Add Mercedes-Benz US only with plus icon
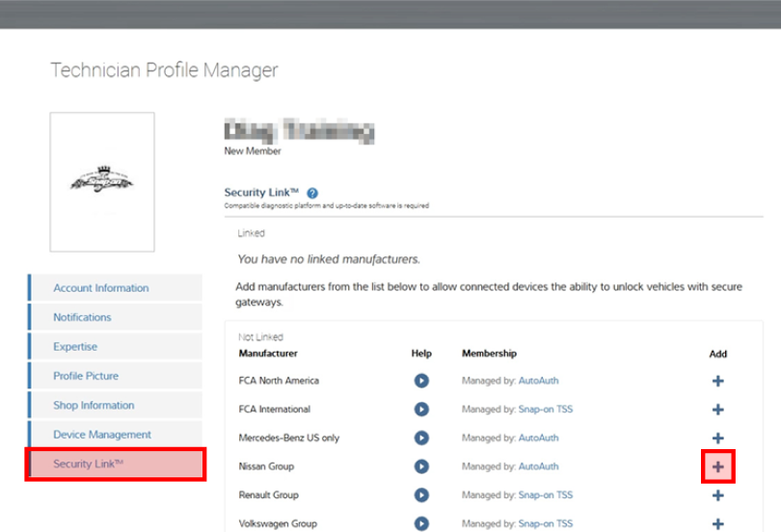This screenshot has width=781, height=532. tap(717, 438)
